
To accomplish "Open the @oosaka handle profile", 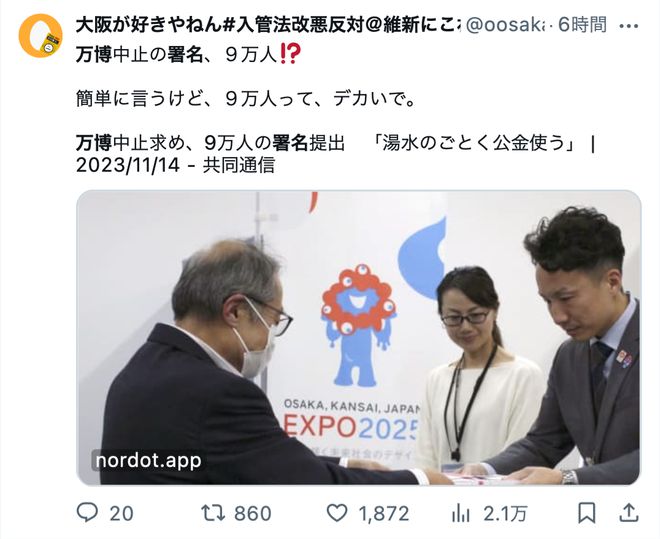I will tap(505, 25).
